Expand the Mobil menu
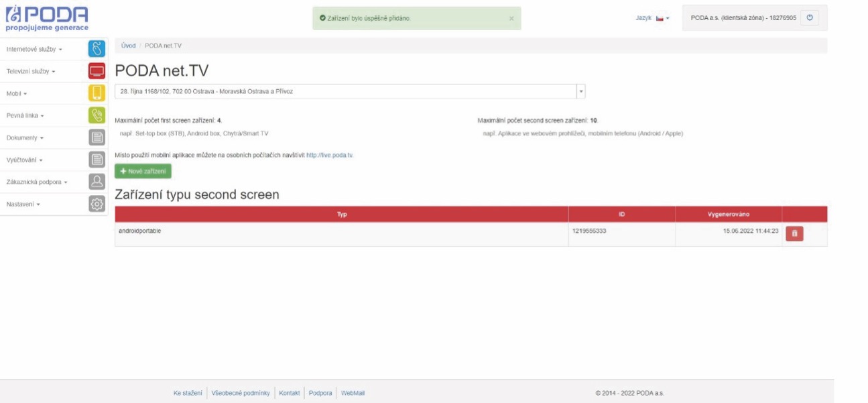This screenshot has width=868, height=403. (17, 93)
